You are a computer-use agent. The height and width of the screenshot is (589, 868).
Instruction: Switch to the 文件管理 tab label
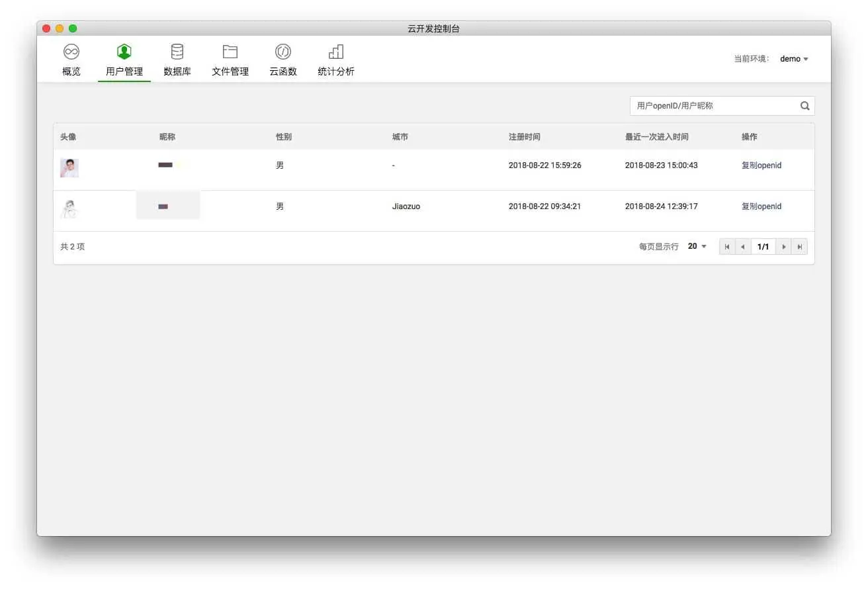230,71
